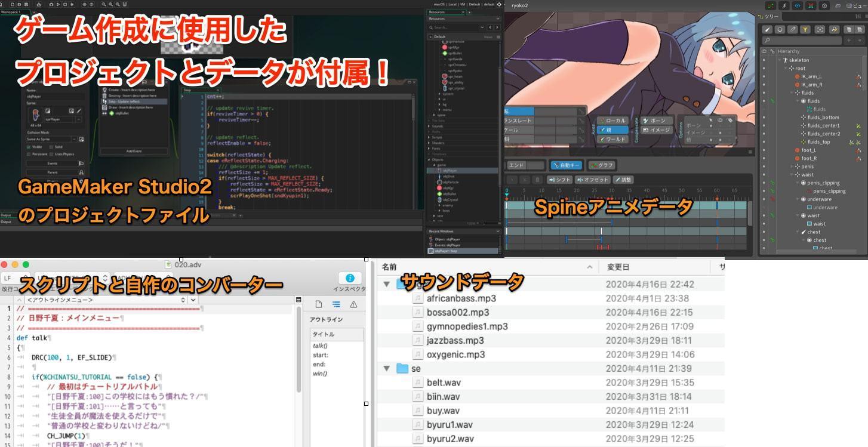The height and width of the screenshot is (447, 868).
Task: Click the IK icon beside foot_R
Action: point(859,159)
